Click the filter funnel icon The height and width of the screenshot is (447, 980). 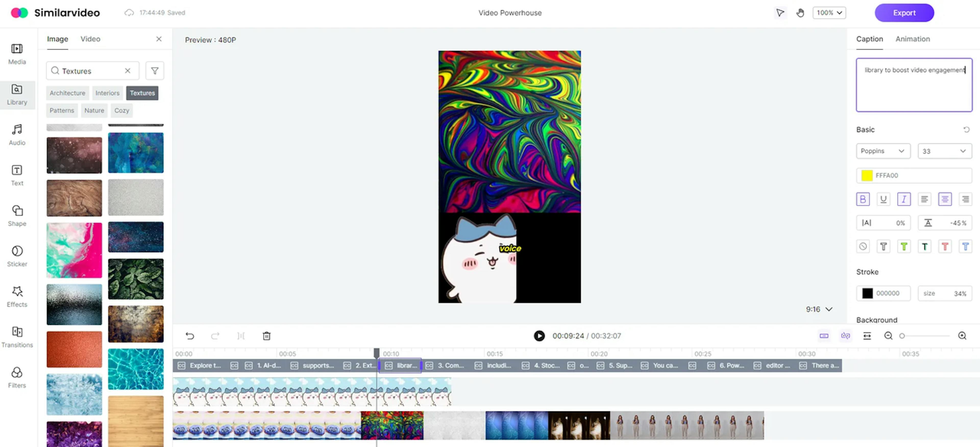click(x=154, y=71)
